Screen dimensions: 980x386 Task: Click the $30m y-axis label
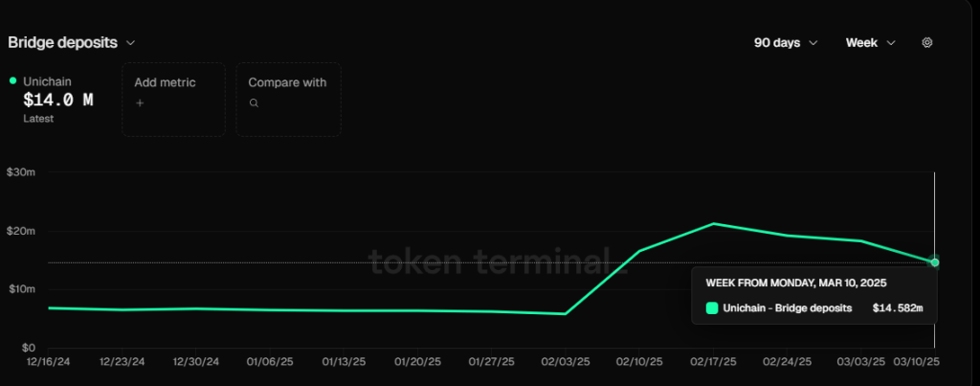20,172
